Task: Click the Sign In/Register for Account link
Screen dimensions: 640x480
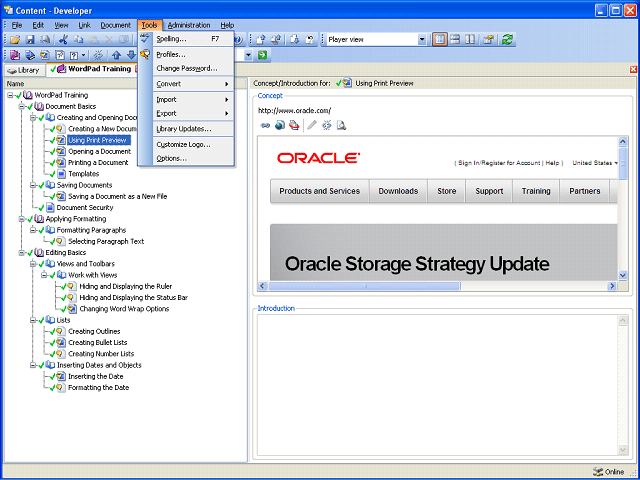Action: (x=499, y=163)
